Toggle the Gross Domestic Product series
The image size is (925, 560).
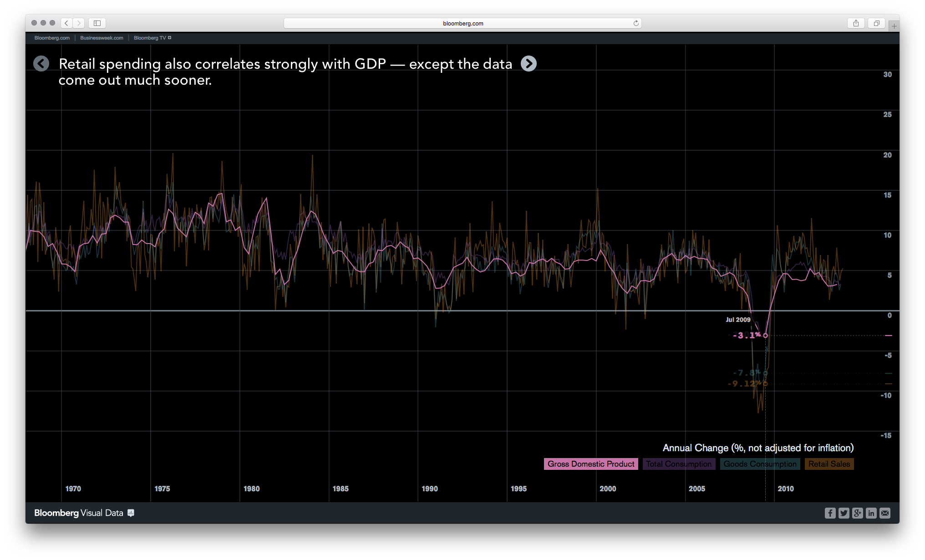590,464
